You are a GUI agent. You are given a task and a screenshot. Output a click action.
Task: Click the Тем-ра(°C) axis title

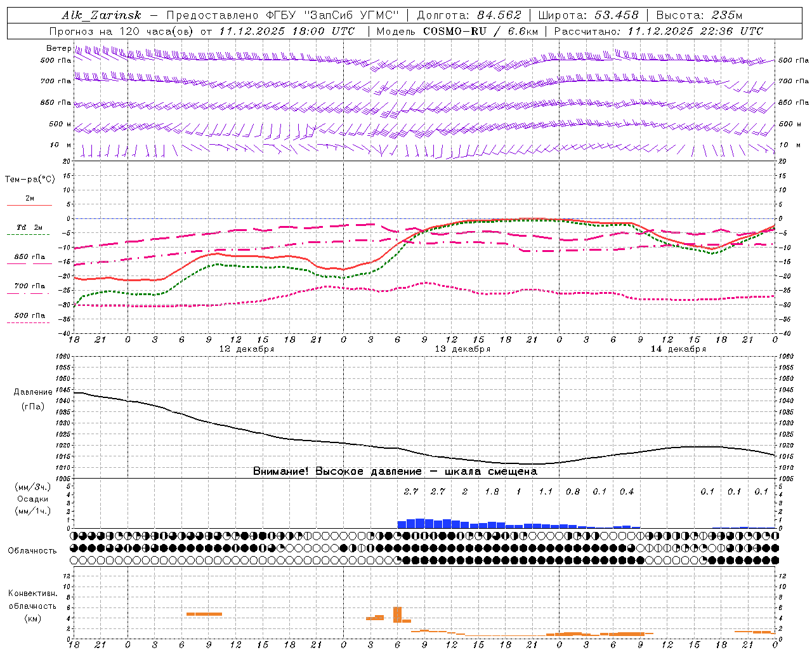[x=30, y=180]
